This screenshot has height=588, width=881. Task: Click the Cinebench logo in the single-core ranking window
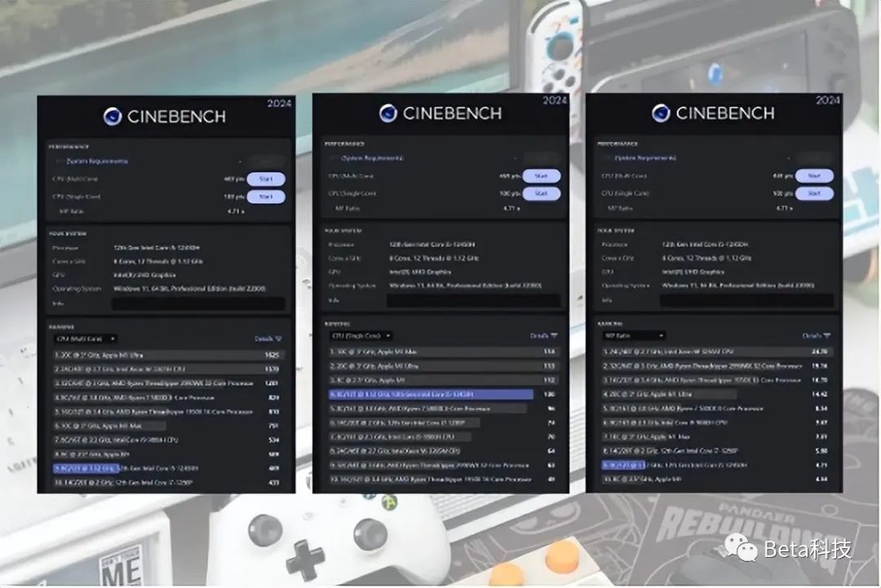388,113
